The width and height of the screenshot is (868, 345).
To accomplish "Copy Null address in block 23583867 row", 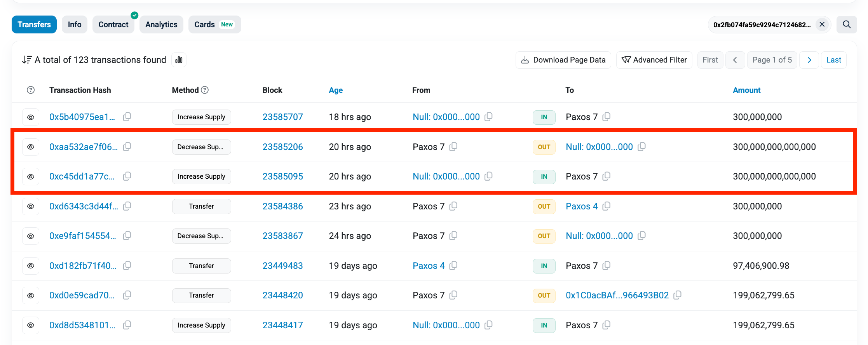I will click(x=642, y=236).
